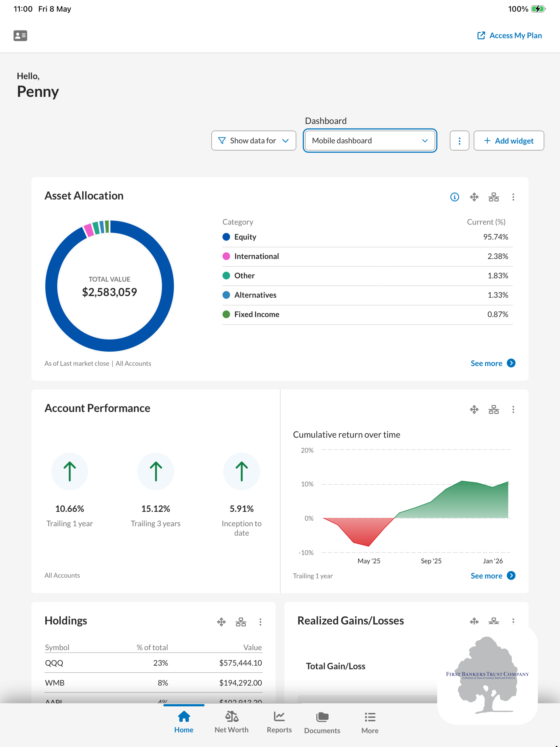Click Equity's 95.74% value

pos(495,237)
